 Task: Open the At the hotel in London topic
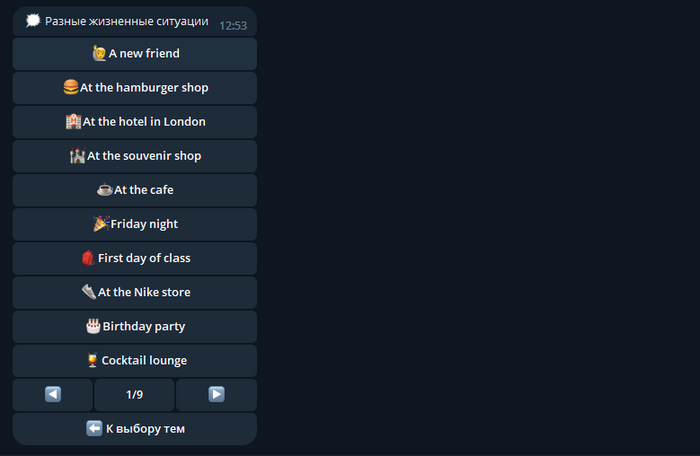(x=135, y=122)
